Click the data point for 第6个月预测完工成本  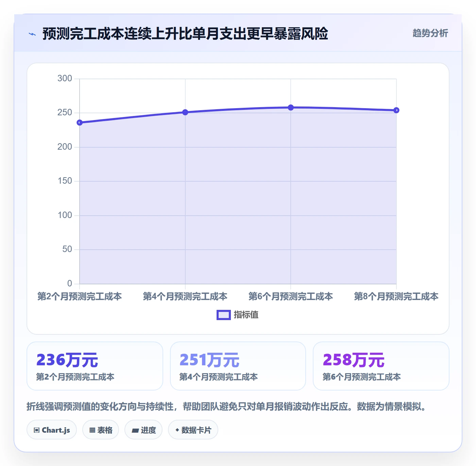point(291,107)
